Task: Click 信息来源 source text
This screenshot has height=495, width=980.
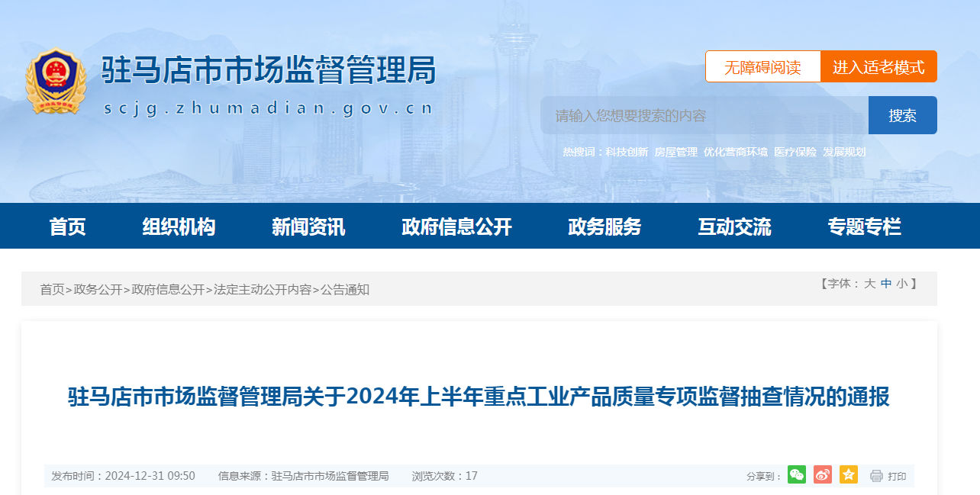Action: pos(304,476)
